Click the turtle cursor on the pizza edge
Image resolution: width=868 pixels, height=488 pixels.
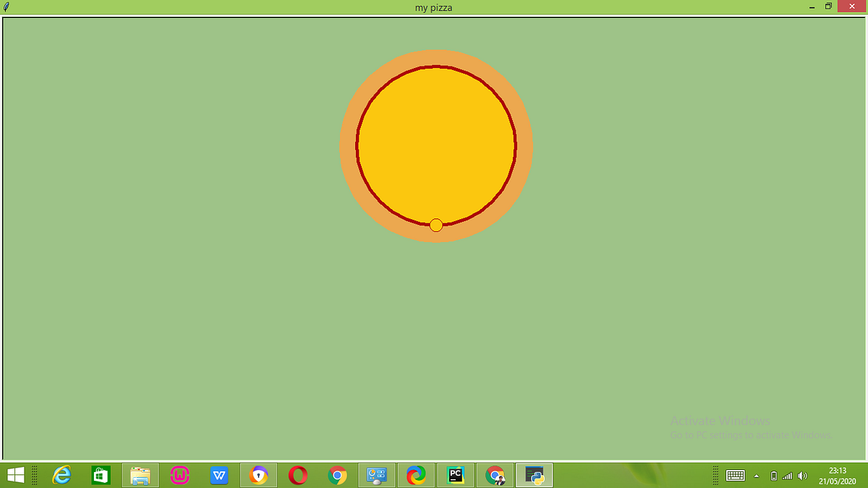click(435, 225)
